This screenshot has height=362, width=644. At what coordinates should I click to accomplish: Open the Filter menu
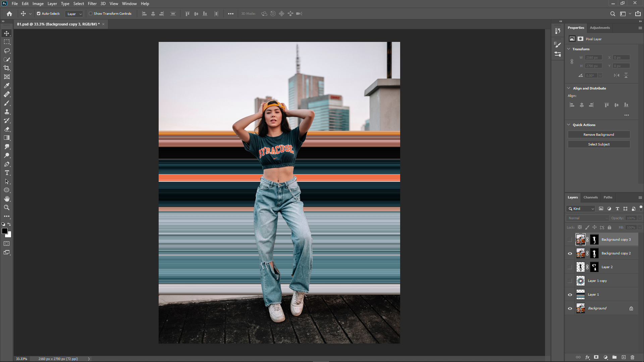point(92,4)
